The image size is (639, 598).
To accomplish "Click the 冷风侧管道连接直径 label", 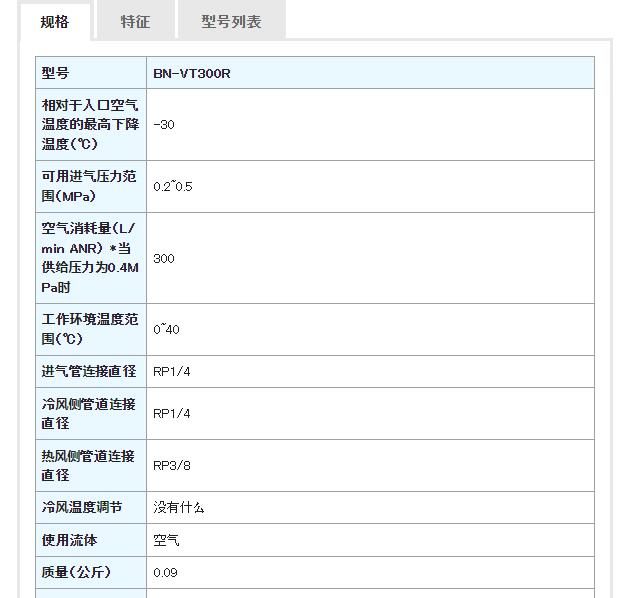I will (88, 413).
